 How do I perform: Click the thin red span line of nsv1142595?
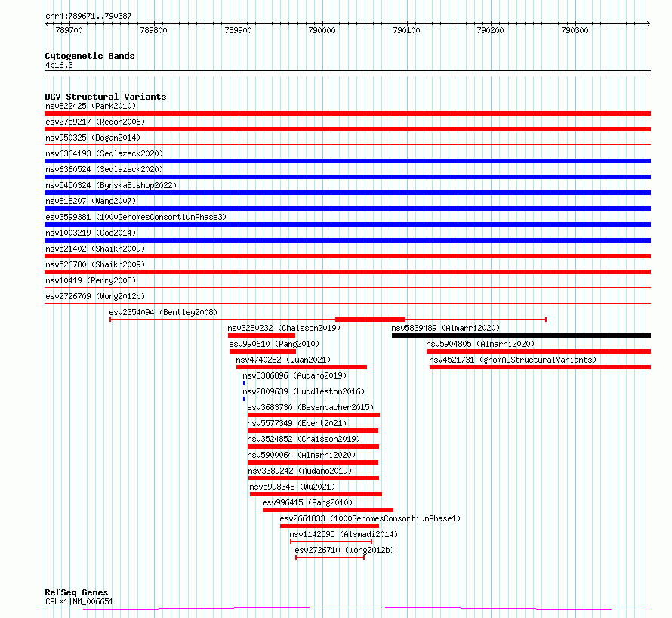coord(331,542)
